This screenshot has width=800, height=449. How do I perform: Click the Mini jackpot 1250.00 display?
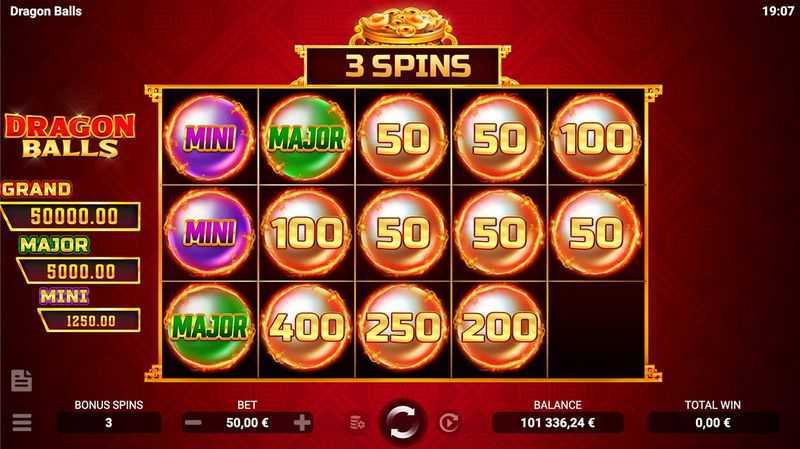(89, 320)
